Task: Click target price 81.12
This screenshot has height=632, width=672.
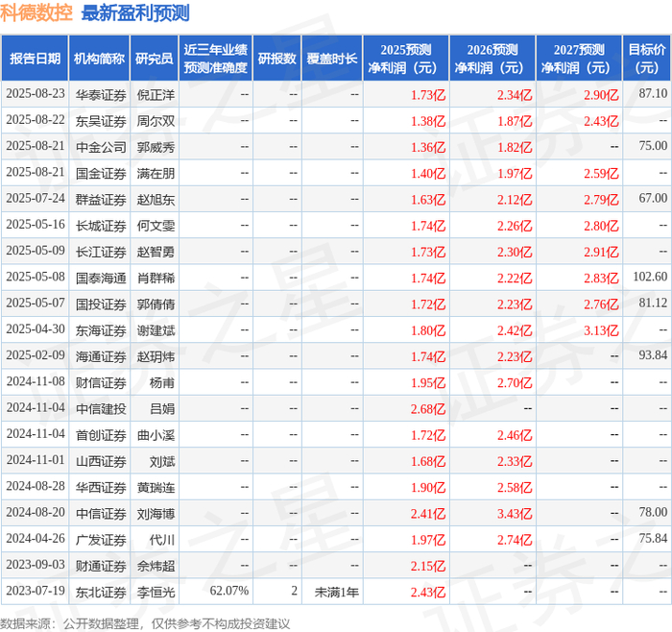Action: pyautogui.click(x=653, y=303)
